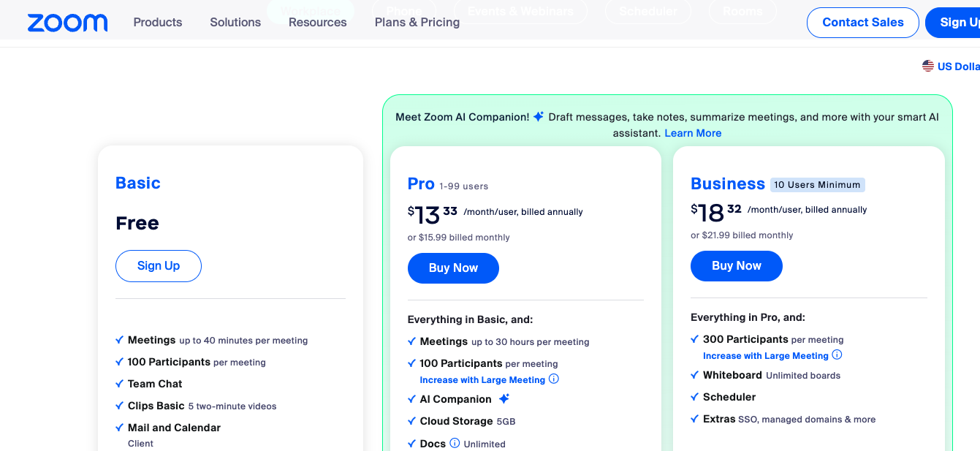Image resolution: width=980 pixels, height=451 pixels.
Task: Click Buy Now for Business plan
Action: pos(737,266)
